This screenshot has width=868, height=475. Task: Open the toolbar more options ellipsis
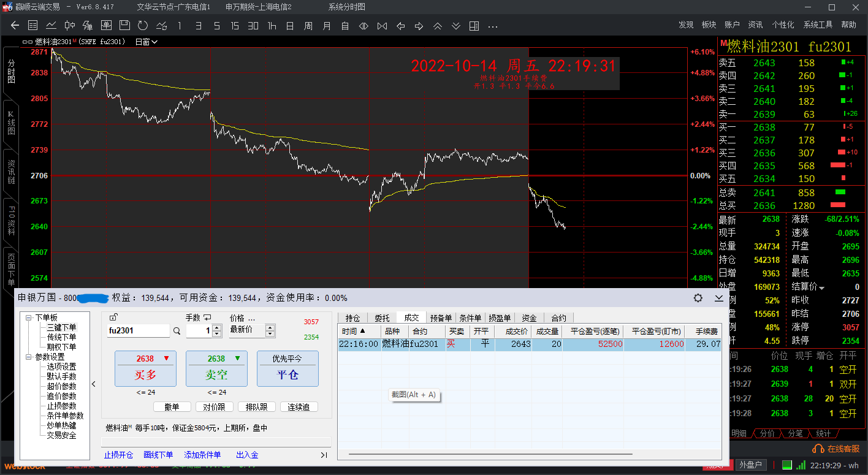(492, 26)
